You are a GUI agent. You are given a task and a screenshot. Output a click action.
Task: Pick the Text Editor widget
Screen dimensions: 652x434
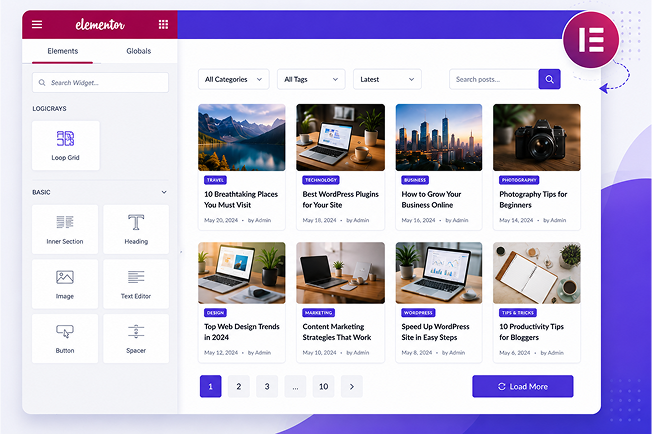tap(136, 284)
